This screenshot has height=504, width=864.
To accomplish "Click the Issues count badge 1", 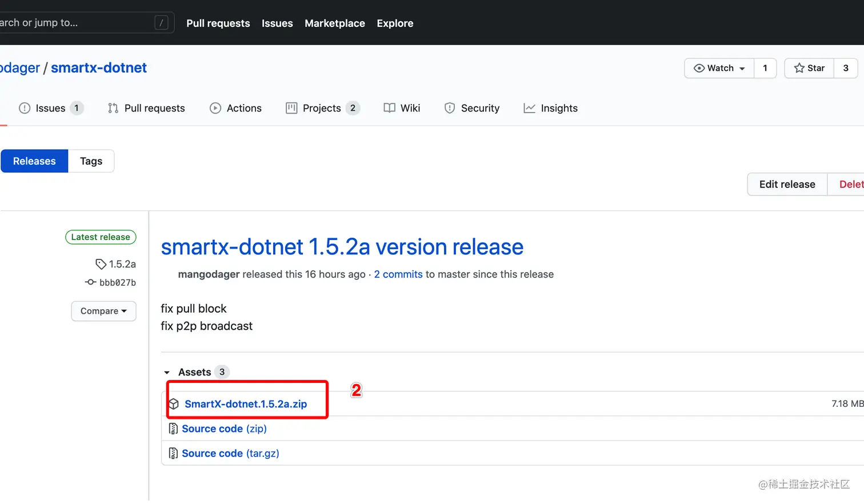I will click(x=77, y=108).
